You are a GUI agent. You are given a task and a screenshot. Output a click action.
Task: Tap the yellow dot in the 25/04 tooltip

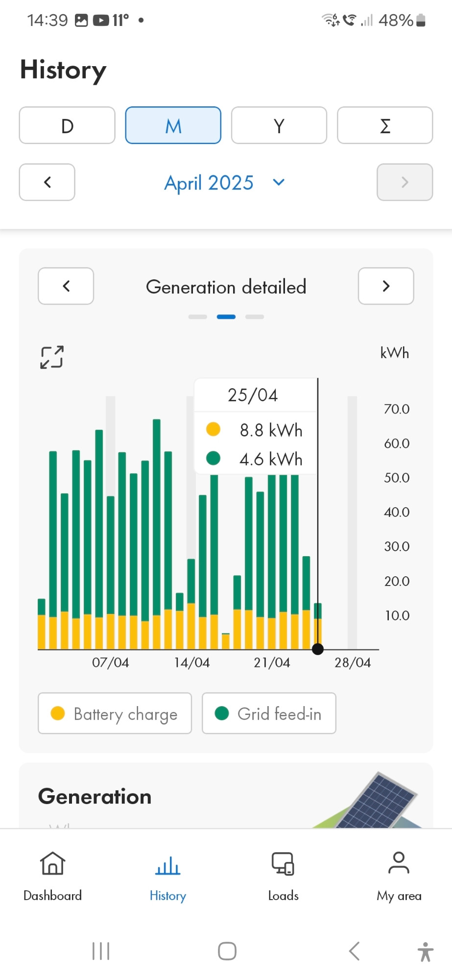213,429
